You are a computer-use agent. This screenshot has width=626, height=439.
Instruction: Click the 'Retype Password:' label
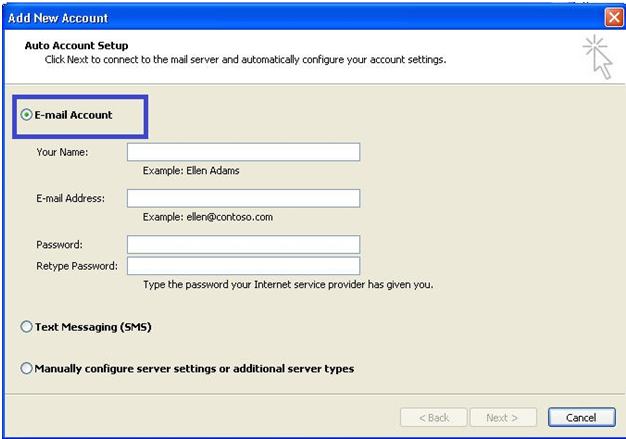coord(77,266)
